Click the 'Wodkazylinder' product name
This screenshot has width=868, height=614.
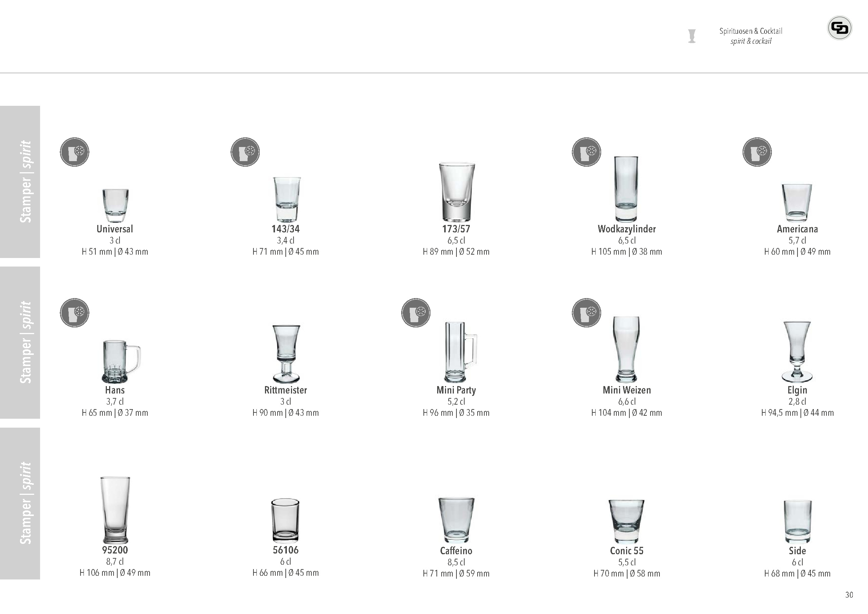[x=627, y=229]
